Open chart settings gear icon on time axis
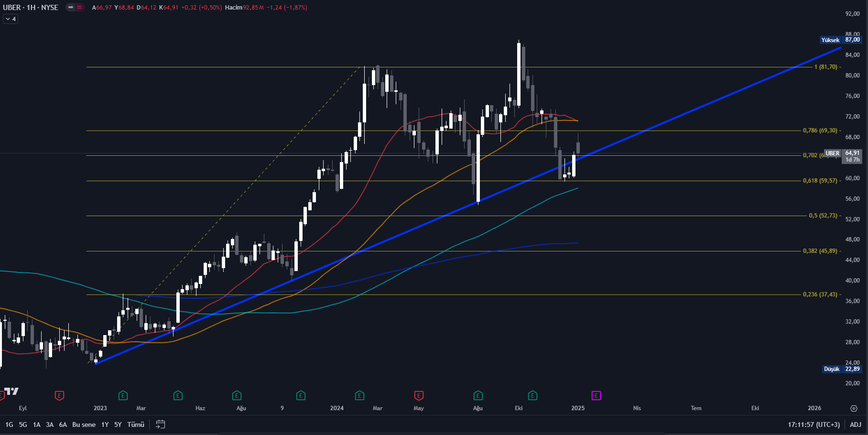Image resolution: width=868 pixels, height=435 pixels. point(854,408)
